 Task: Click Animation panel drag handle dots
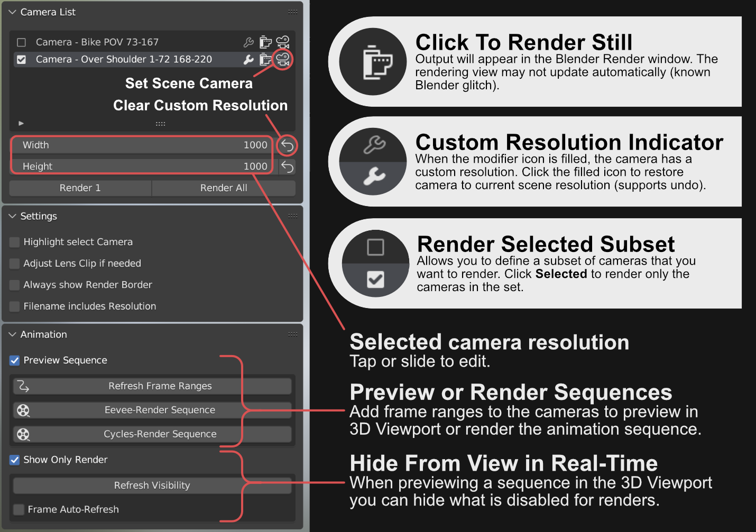[293, 334]
